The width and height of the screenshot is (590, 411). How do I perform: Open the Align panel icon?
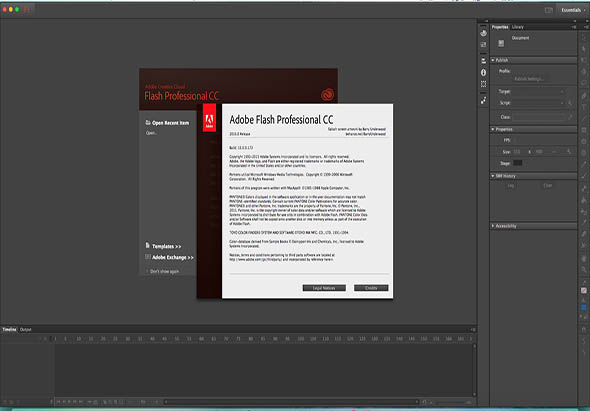484,61
